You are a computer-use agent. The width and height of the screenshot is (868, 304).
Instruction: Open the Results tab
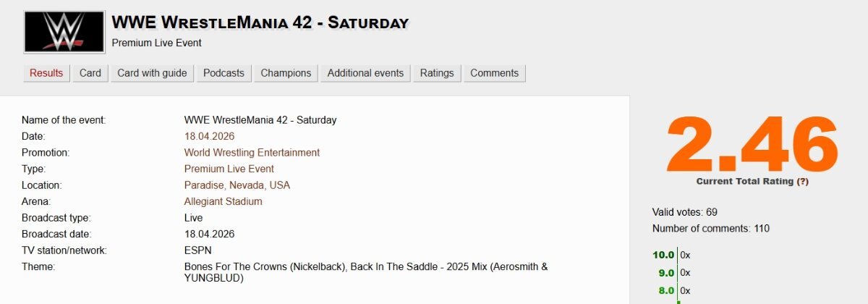pyautogui.click(x=46, y=73)
